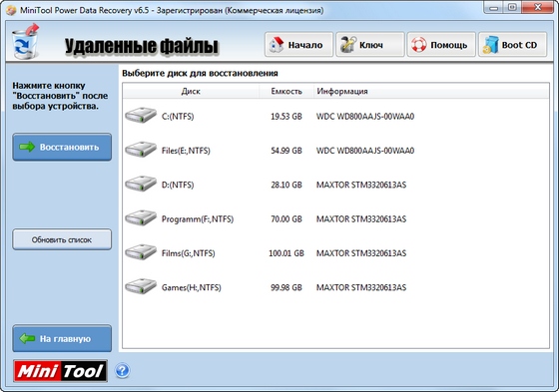Viewport: 559px width, 392px height.
Task: Select the Files(E:,NTFS) drive icon
Action: [141, 150]
